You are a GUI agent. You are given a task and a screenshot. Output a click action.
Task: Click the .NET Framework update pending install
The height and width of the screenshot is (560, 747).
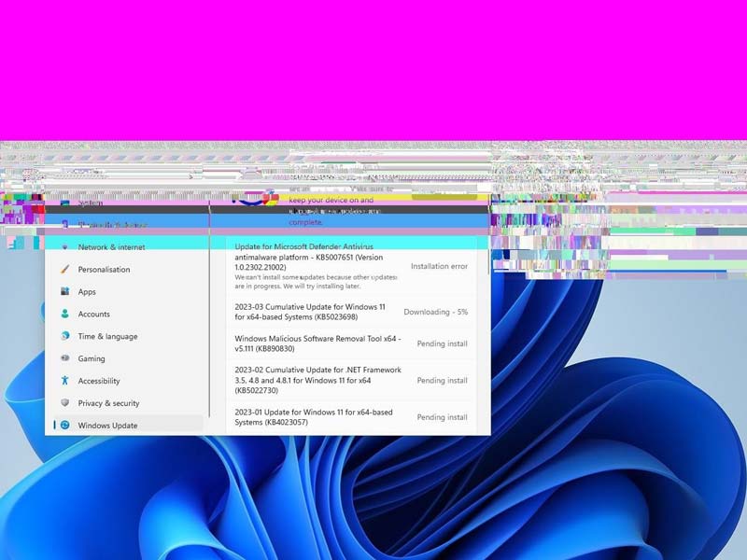pos(317,380)
